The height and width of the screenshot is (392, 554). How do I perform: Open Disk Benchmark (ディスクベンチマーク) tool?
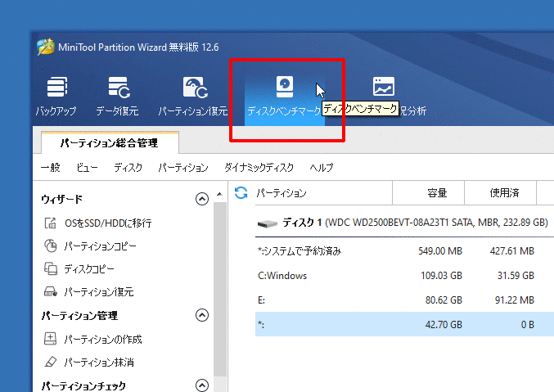[284, 94]
